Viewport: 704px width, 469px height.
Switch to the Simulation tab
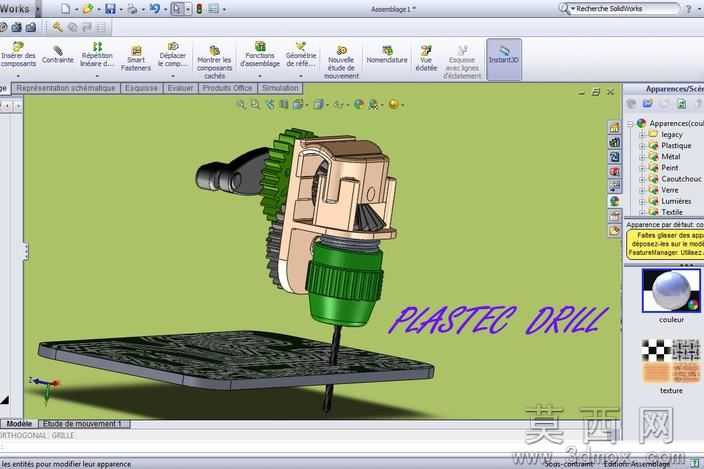click(x=280, y=88)
